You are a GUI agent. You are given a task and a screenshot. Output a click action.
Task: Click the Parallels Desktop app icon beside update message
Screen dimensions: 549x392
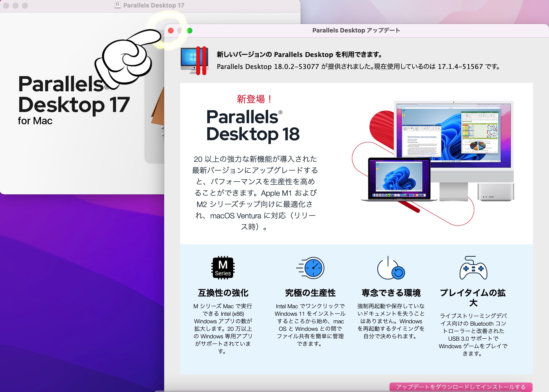point(194,60)
